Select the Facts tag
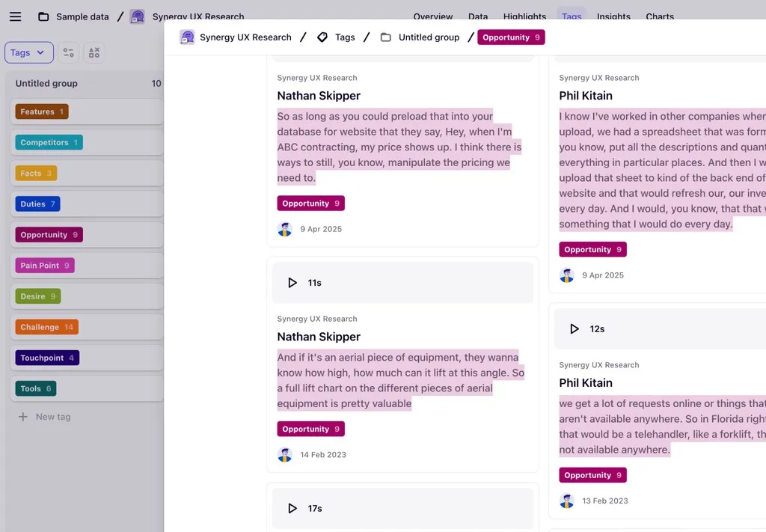The image size is (766, 532). coord(36,173)
